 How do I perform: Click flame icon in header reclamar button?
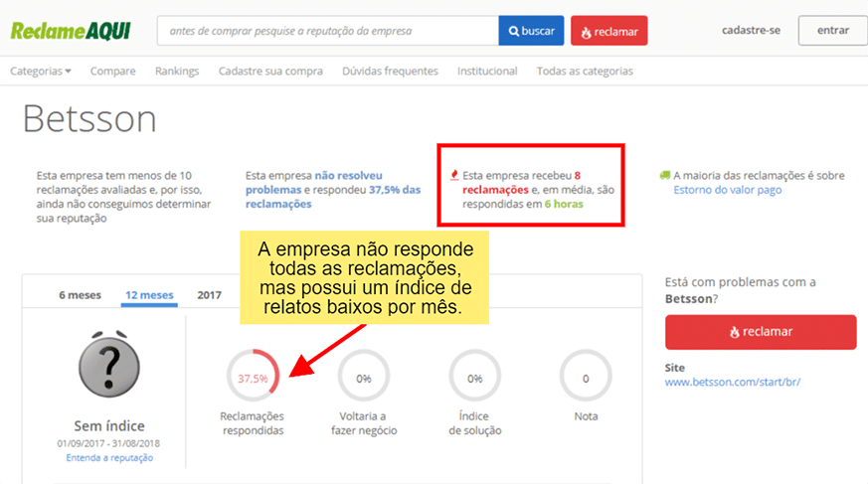pos(586,33)
